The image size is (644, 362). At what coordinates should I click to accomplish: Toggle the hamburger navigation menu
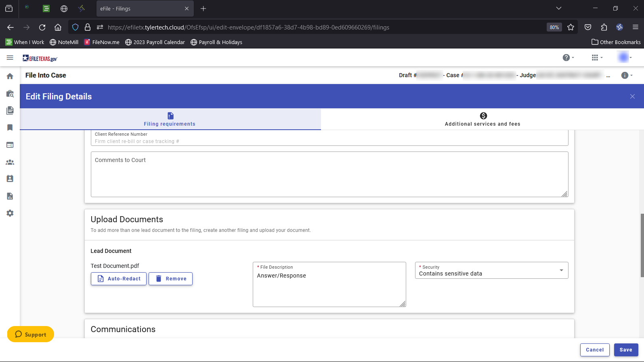point(10,58)
